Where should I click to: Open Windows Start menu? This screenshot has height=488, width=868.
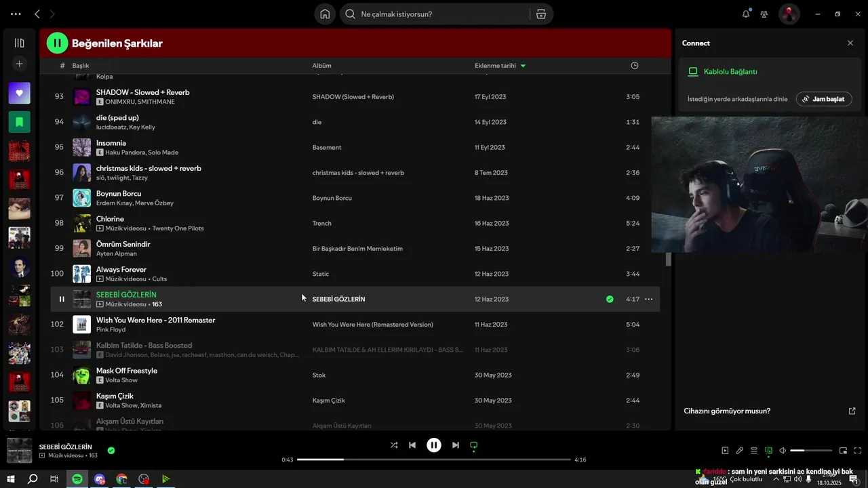pos(10,479)
